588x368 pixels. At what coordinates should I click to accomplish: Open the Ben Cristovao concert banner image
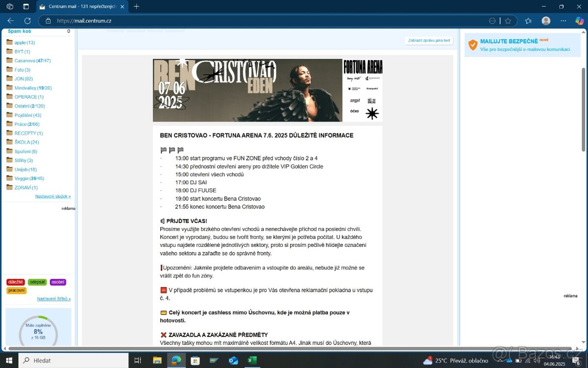pyautogui.click(x=268, y=90)
